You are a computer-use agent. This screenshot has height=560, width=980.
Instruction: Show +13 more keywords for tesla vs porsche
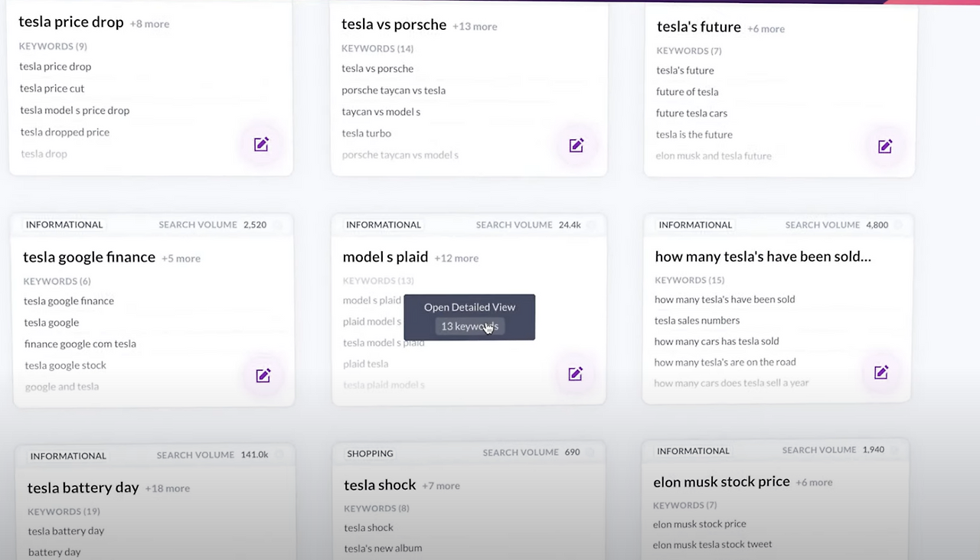click(475, 26)
